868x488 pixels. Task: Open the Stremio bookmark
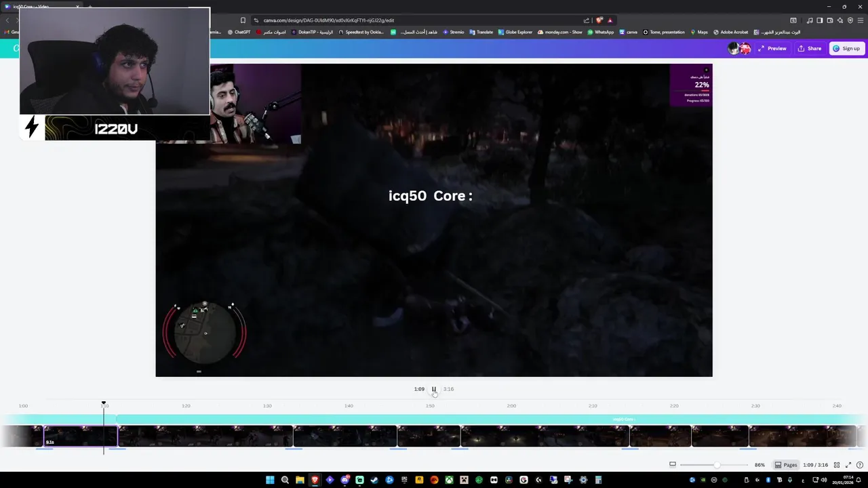click(454, 32)
